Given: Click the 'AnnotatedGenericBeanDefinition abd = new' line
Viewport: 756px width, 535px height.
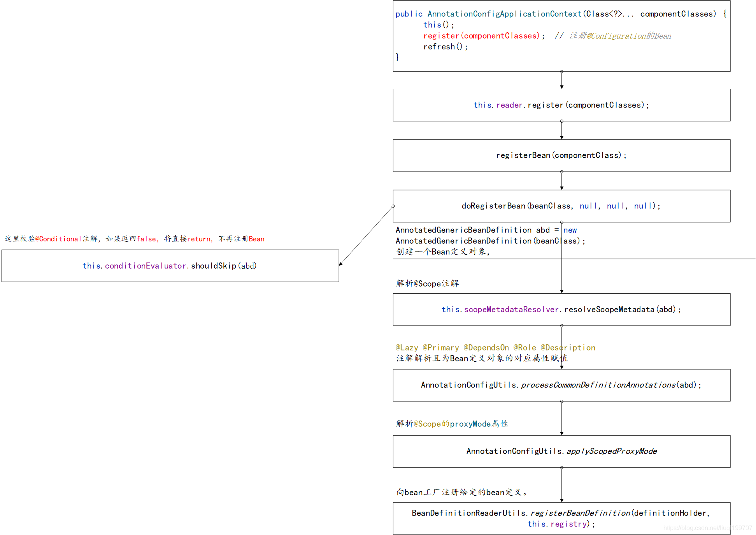Looking at the screenshot, I should [486, 230].
